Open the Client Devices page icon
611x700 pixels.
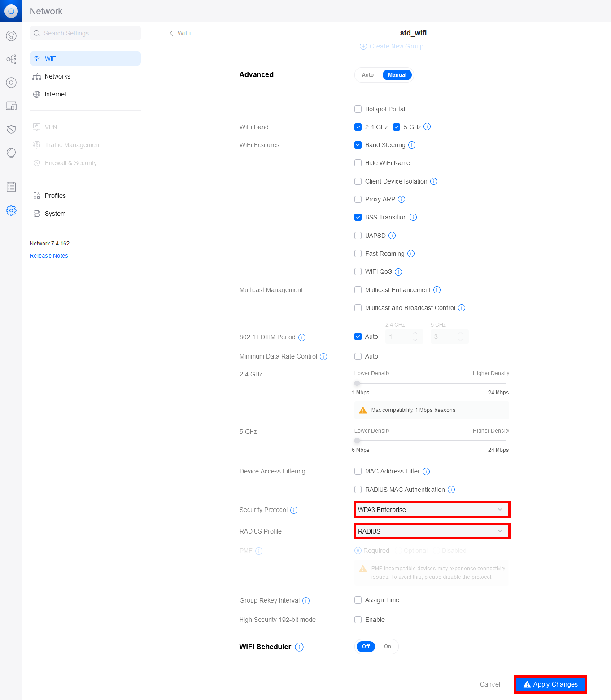tap(11, 106)
